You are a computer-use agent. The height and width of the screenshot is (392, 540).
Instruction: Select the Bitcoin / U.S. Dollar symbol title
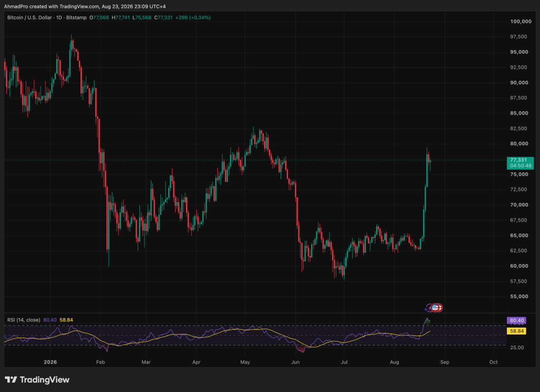click(x=30, y=17)
